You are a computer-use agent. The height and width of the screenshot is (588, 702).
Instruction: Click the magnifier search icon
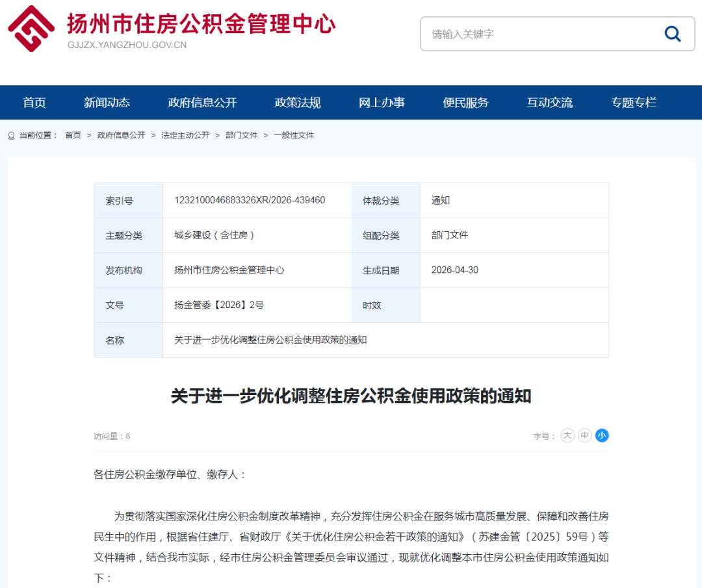click(x=673, y=34)
